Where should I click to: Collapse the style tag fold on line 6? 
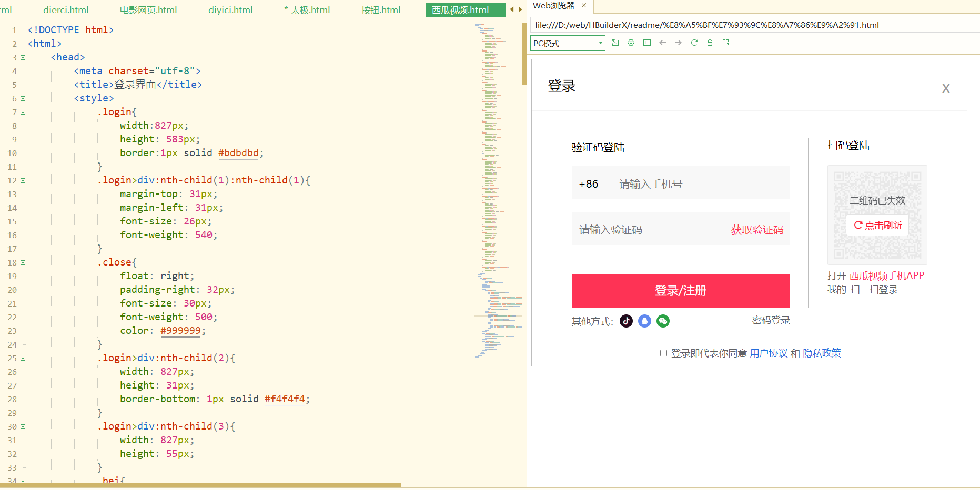[x=23, y=98]
